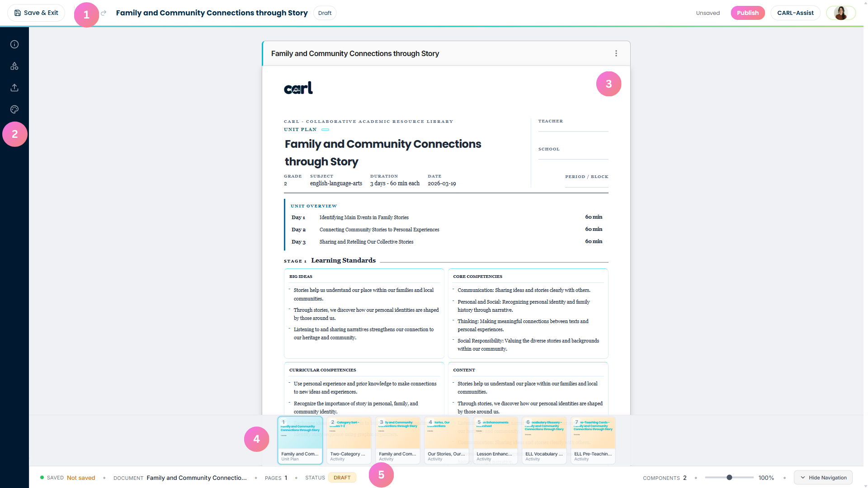868x488 pixels.
Task: Click the Teacher name field
Action: click(x=573, y=128)
